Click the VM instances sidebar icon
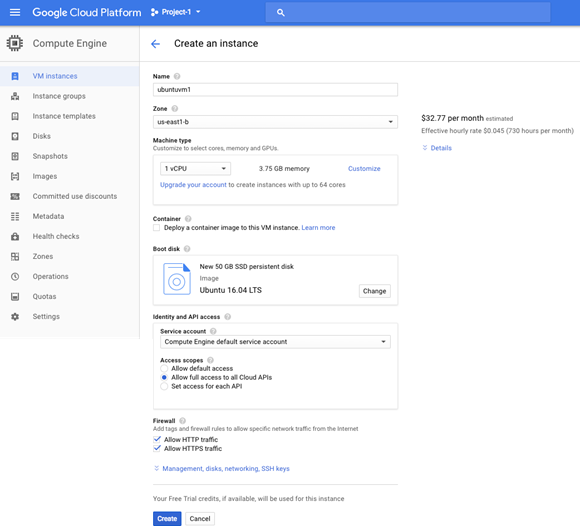The image size is (580, 526). [15, 76]
